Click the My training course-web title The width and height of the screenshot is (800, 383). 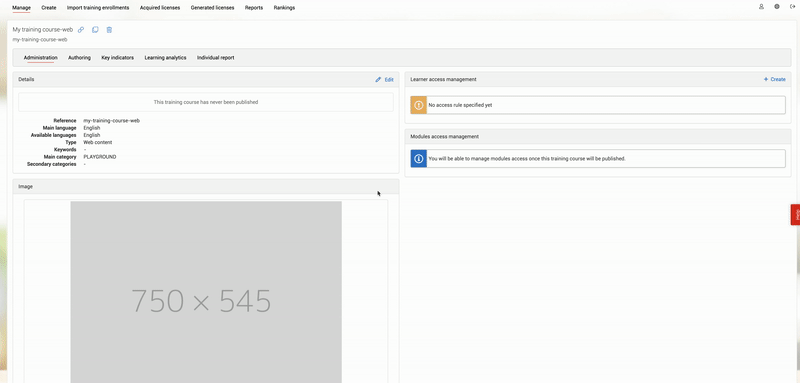pyautogui.click(x=43, y=30)
